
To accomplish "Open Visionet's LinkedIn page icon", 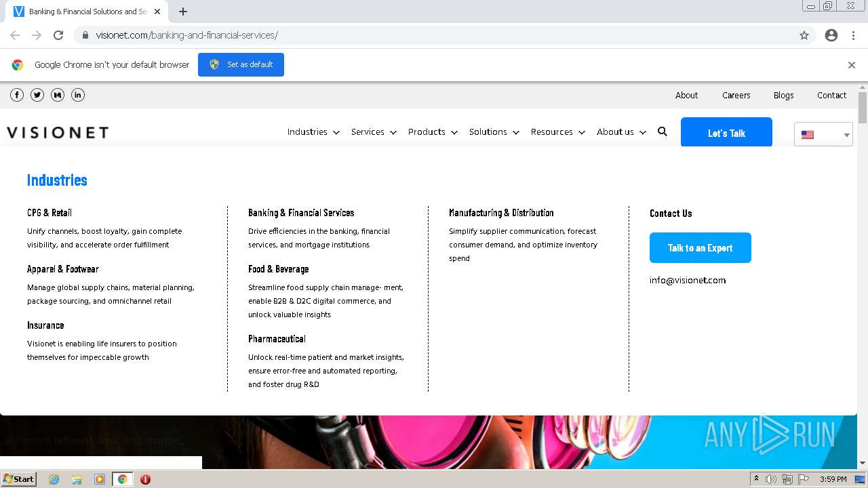I will 78,95.
